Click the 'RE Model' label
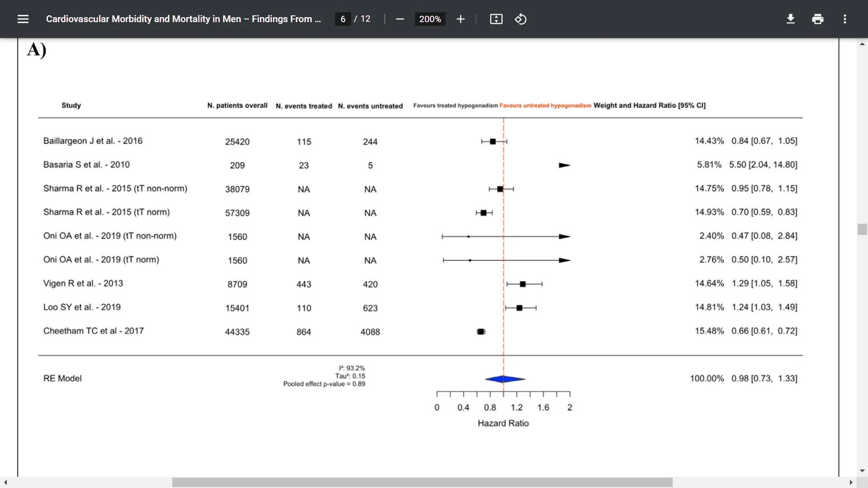The height and width of the screenshot is (488, 868). pos(62,378)
